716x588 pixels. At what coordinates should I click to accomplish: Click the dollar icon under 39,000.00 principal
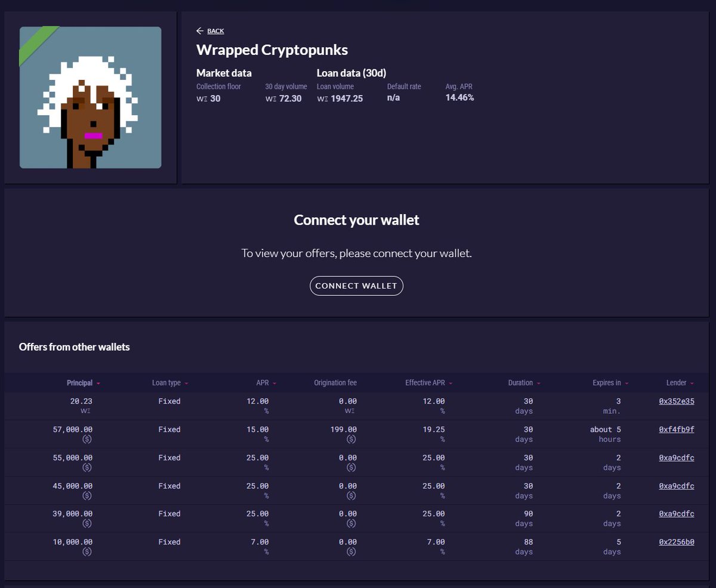tap(87, 524)
